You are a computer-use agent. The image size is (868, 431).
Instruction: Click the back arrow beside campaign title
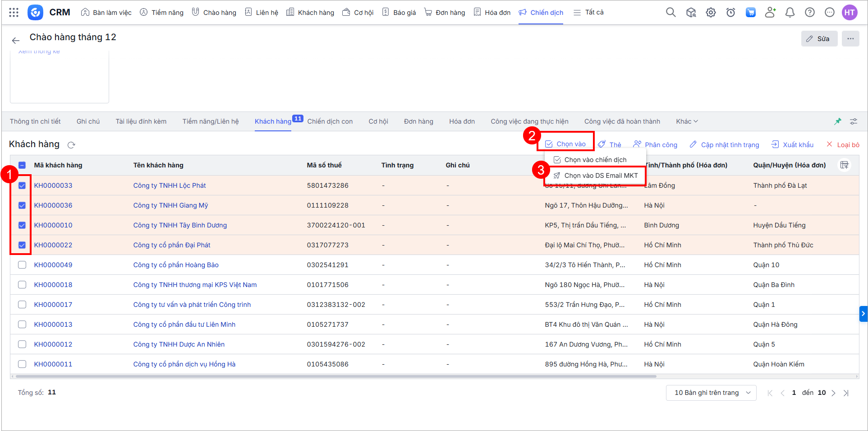[16, 41]
